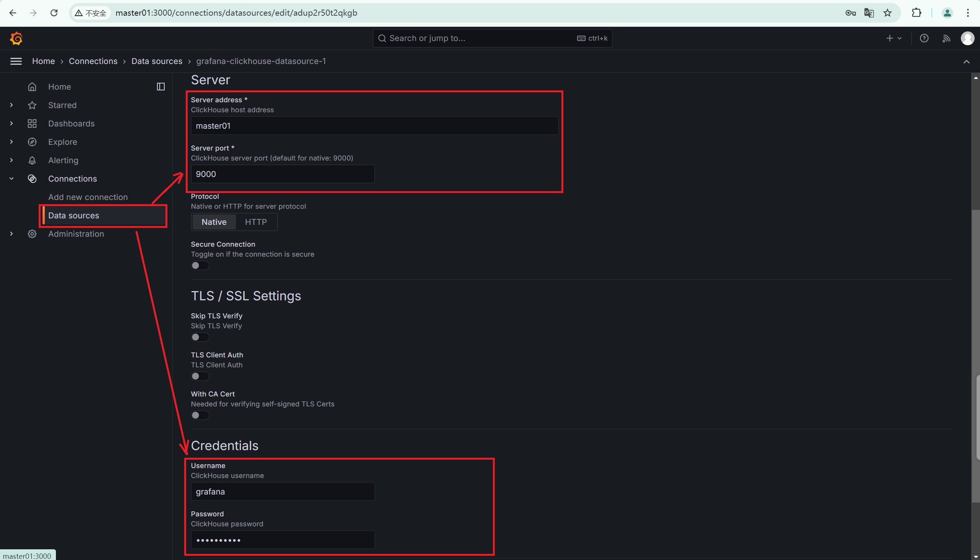The image size is (980, 560).
Task: Enable the Secure Connection toggle
Action: [200, 266]
